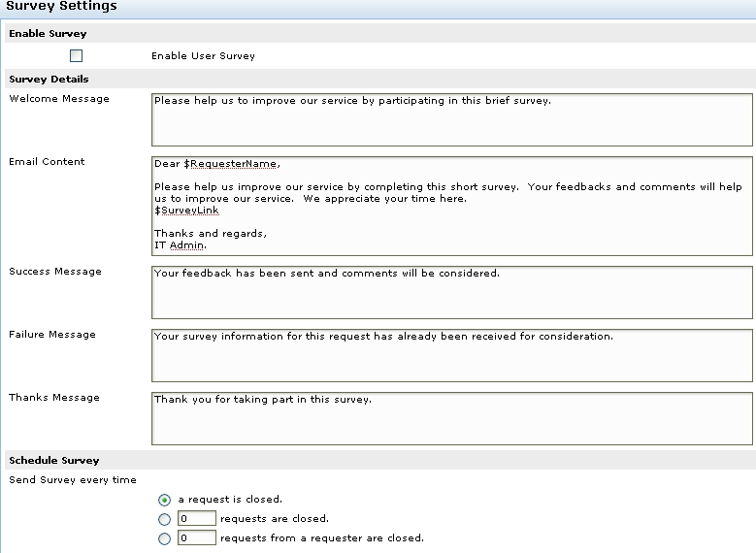756x553 pixels.
Task: Click the Success Message text area
Action: pos(451,293)
